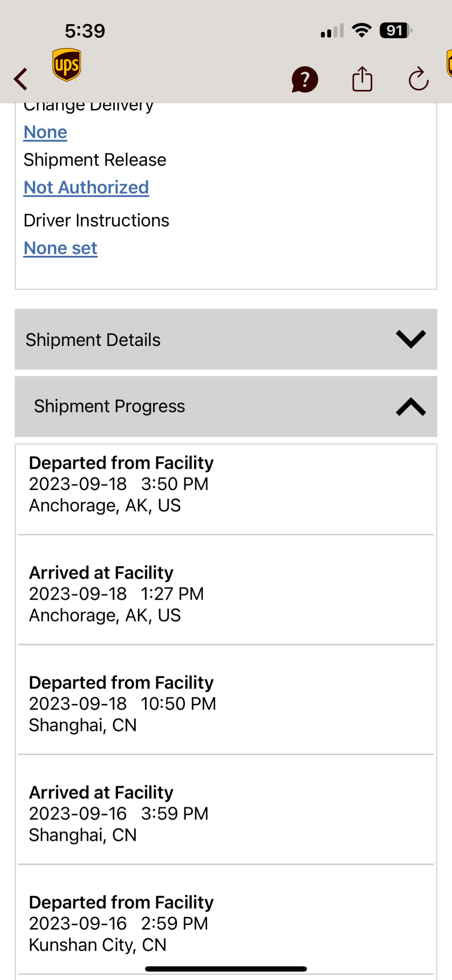This screenshot has height=980, width=452.
Task: Tap the Wi-Fi status icon
Action: coord(362,30)
